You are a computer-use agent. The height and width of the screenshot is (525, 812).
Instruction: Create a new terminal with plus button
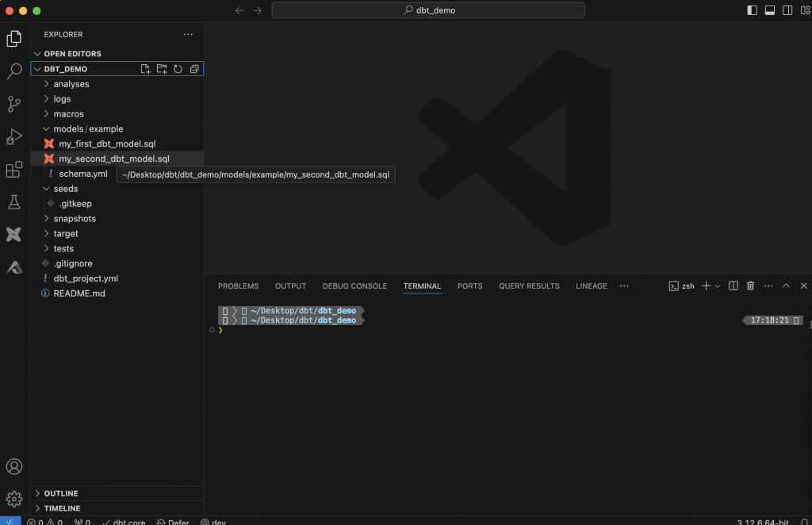706,285
